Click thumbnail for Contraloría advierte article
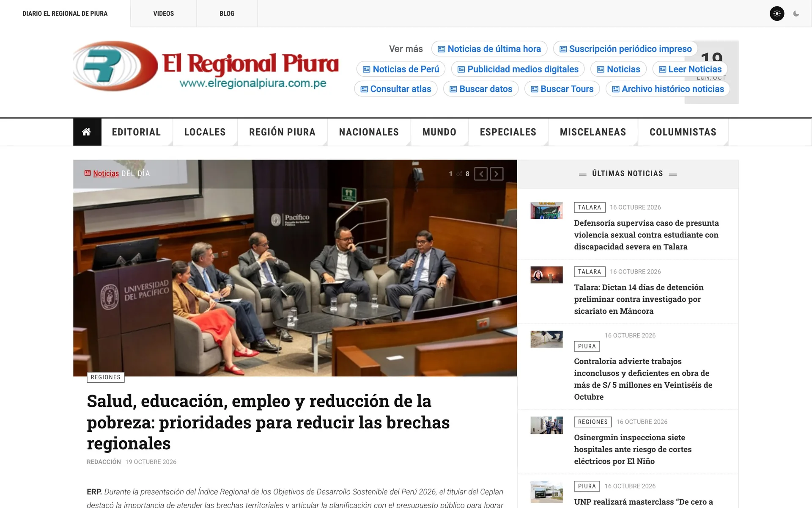Viewport: 812px width, 508px height. tap(546, 339)
